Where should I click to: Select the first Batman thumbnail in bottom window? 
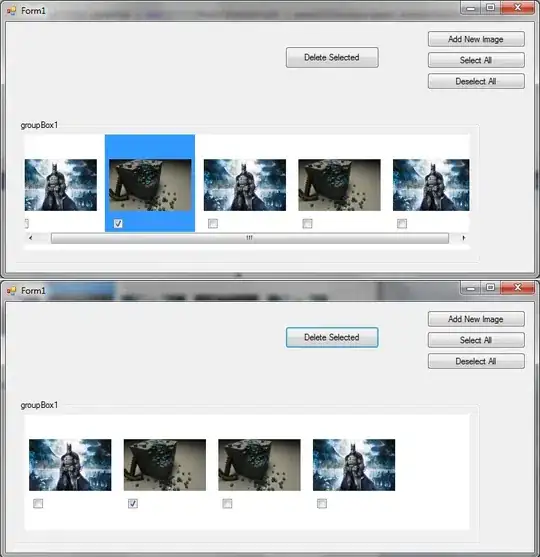pyautogui.click(x=70, y=465)
